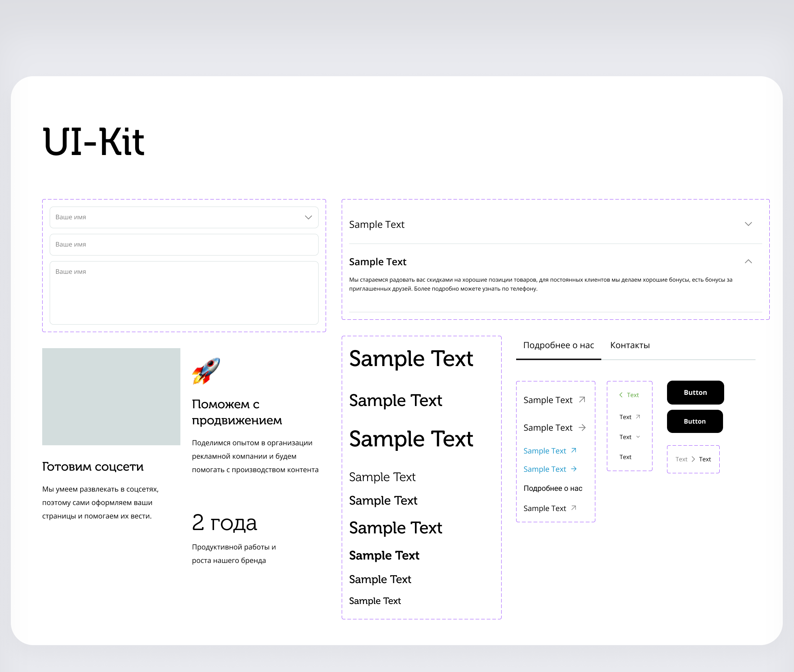This screenshot has width=794, height=672.
Task: Click the blue right arrow icon
Action: click(x=574, y=469)
